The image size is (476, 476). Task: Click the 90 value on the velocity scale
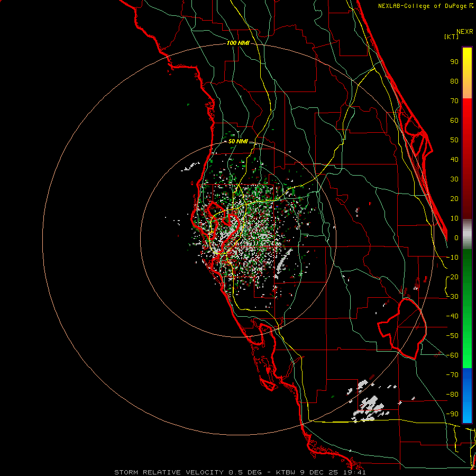pyautogui.click(x=454, y=62)
